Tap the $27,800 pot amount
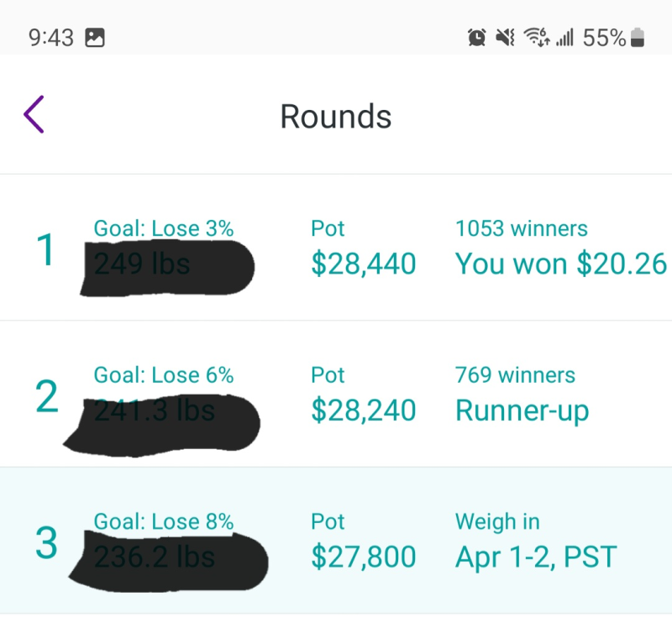This screenshot has height=633, width=672. (x=363, y=557)
